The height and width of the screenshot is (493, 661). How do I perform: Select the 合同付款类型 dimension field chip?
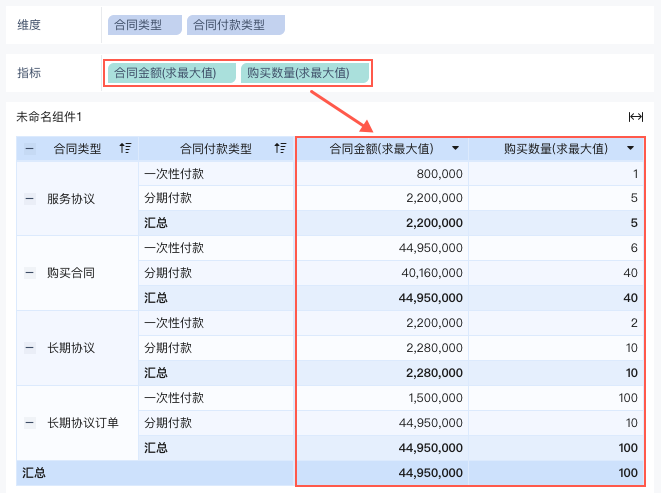236,25
